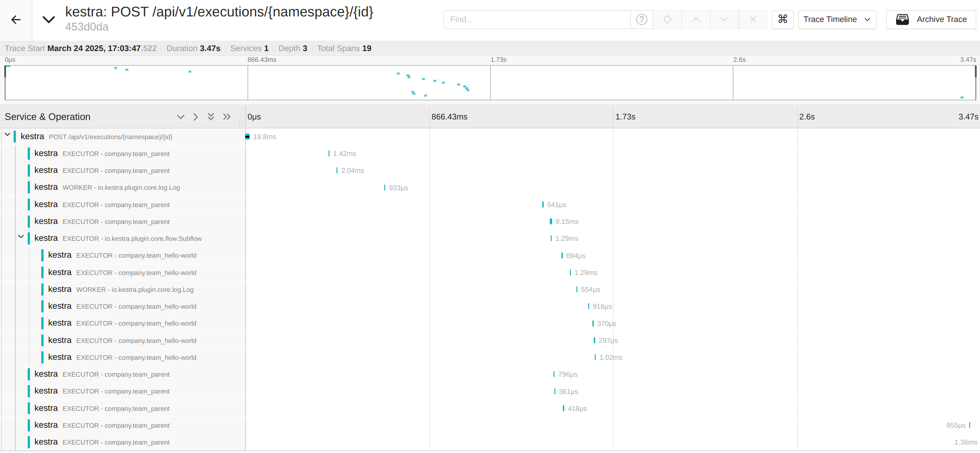Go to next search result arrow
The height and width of the screenshot is (453, 980).
[x=724, y=20]
